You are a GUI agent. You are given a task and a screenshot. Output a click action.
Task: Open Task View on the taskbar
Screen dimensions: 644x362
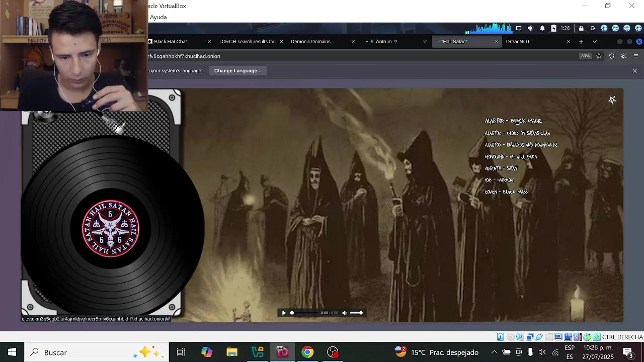181,352
